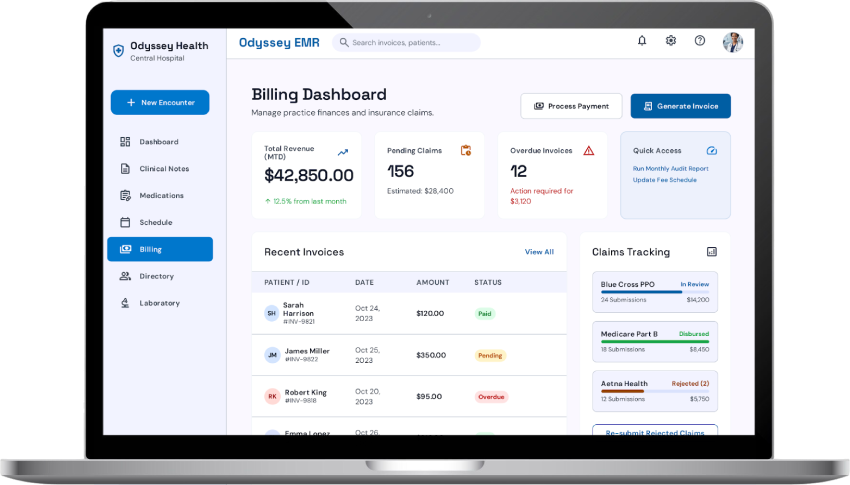The width and height of the screenshot is (850, 485).
Task: Click the New Encounter button
Action: [x=160, y=102]
